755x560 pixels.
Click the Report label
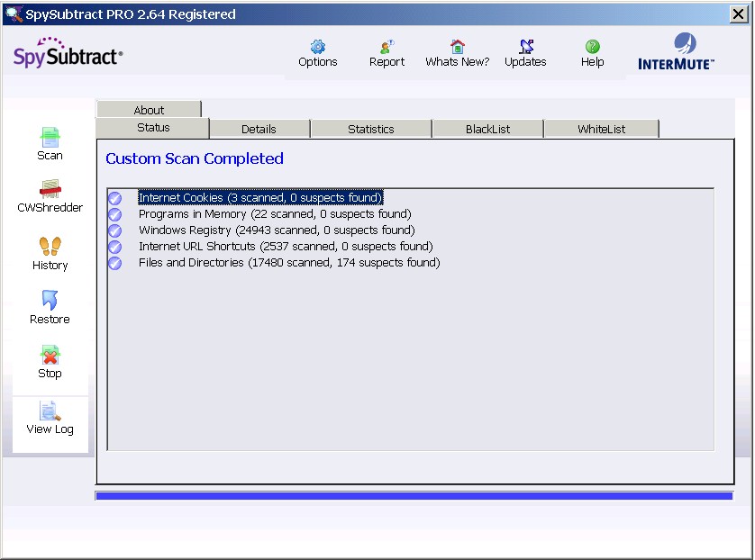tap(387, 61)
